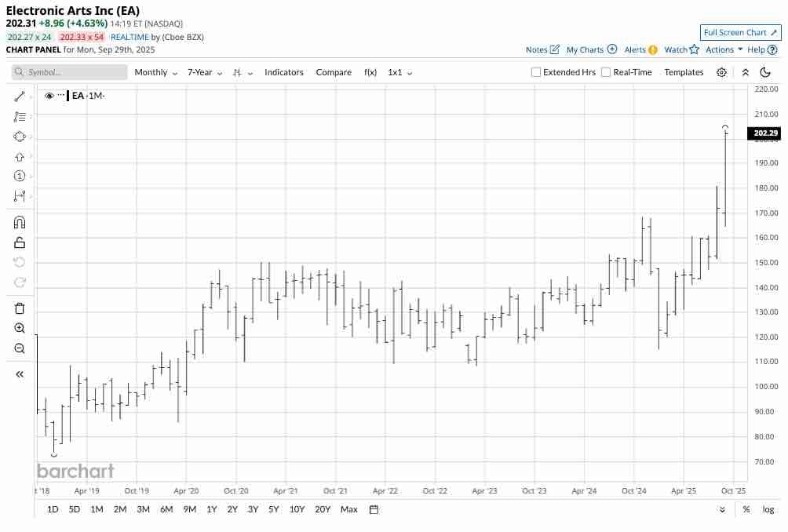Toggle log scale on the chart
The height and width of the screenshot is (532, 788).
point(768,509)
